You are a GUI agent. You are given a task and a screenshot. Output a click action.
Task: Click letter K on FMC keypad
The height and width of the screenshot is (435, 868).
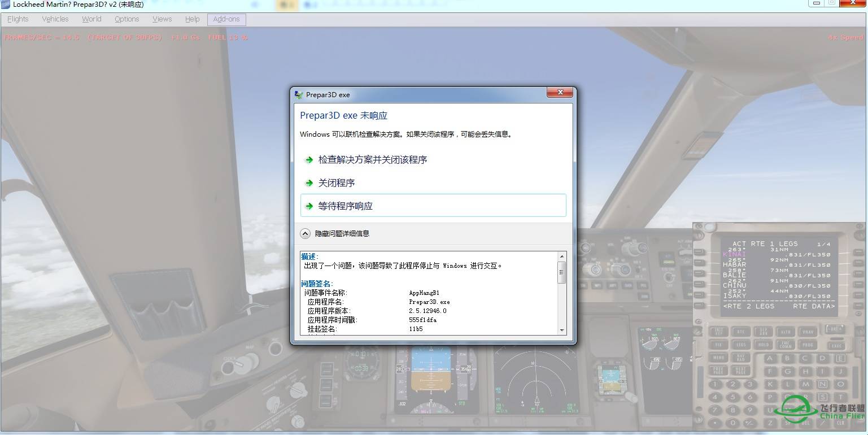pos(770,384)
